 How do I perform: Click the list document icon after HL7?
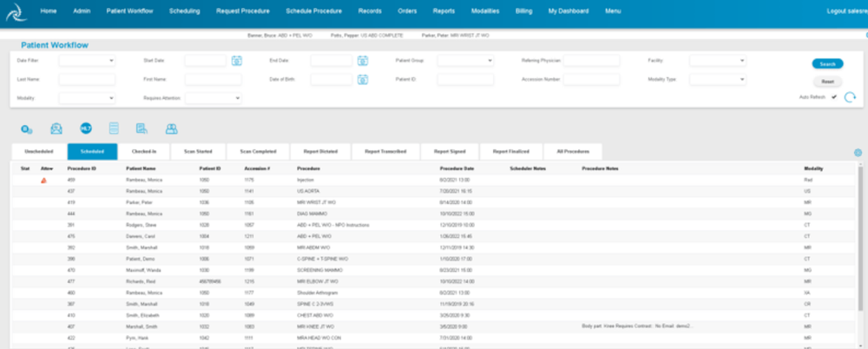[x=114, y=128]
